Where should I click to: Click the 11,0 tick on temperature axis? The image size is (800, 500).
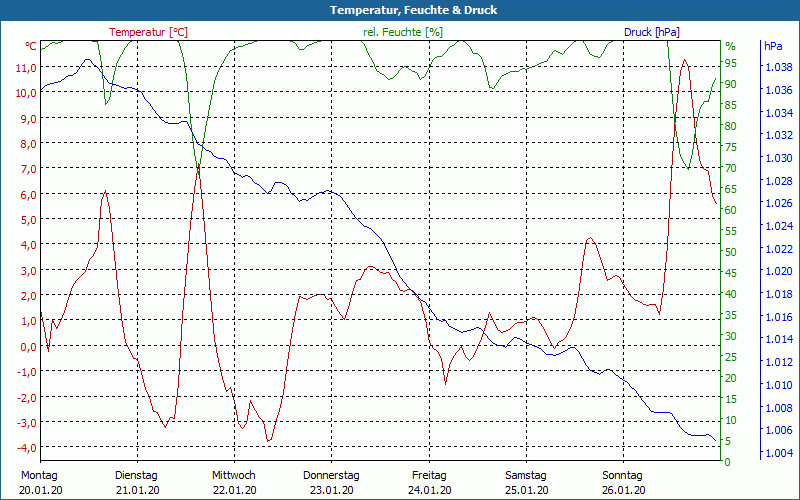click(26, 67)
